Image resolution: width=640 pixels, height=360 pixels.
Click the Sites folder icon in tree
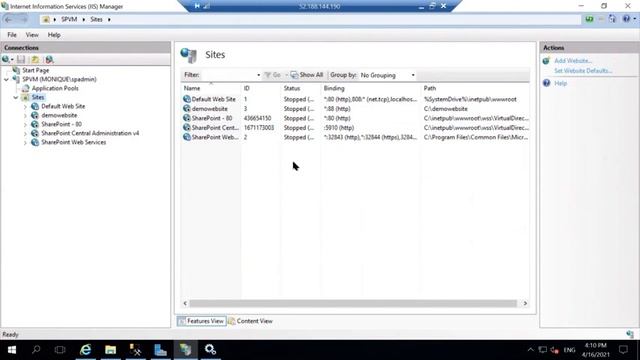pos(26,98)
